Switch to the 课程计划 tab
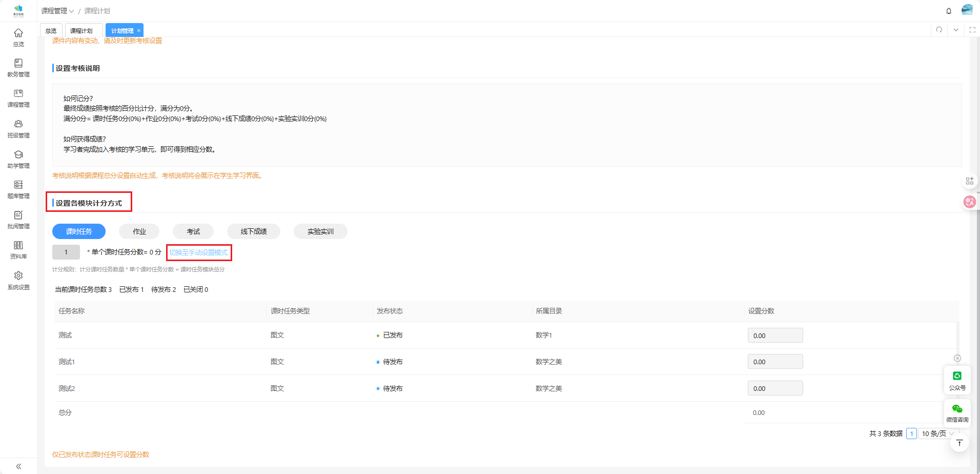Viewport: 980px width, 474px height. pos(81,31)
